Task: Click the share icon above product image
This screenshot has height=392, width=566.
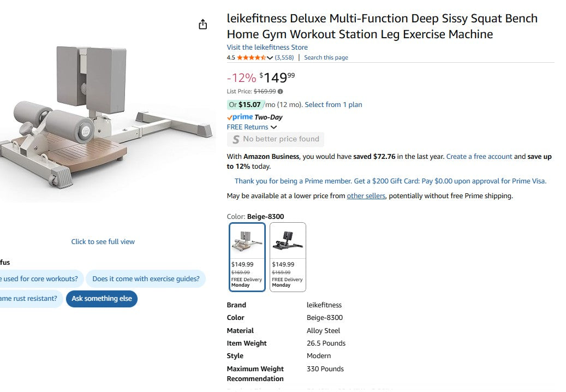Action: point(203,25)
